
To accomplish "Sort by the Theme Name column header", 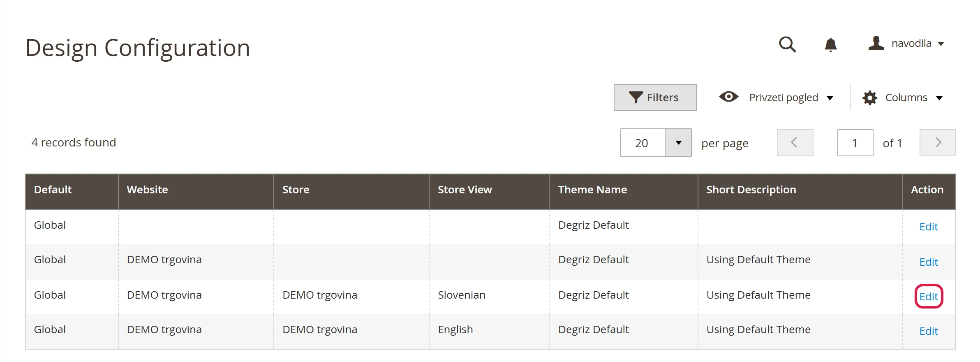I will 624,192.
